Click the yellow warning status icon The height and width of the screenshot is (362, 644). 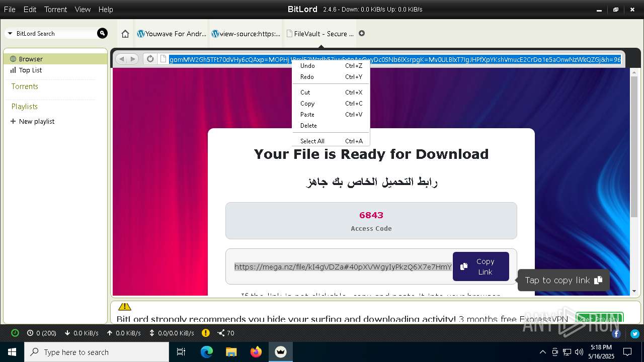coord(206,333)
